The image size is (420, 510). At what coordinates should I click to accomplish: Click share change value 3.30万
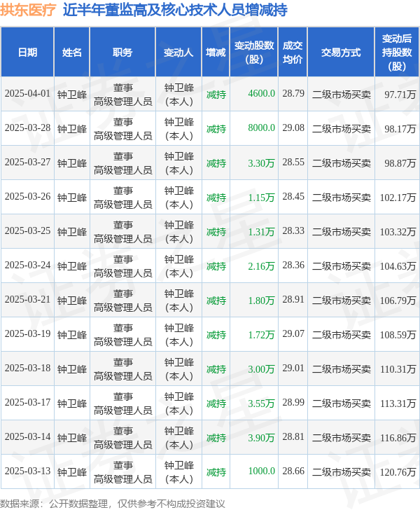(x=261, y=163)
